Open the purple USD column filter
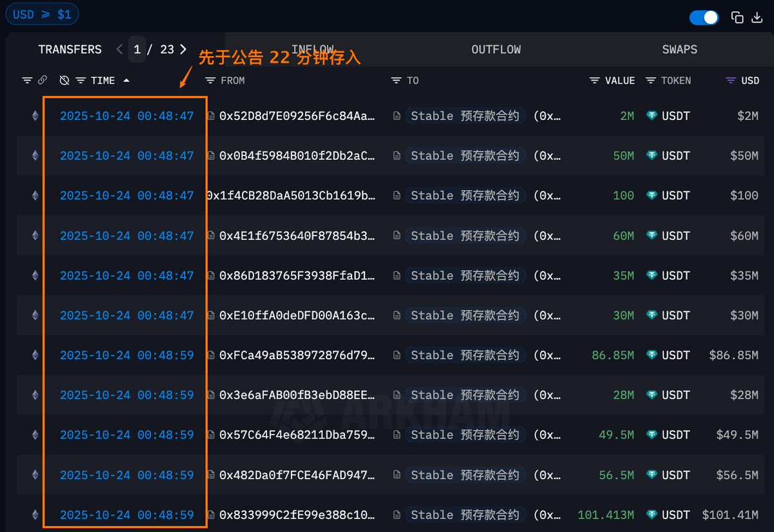Image resolution: width=774 pixels, height=532 pixels. (731, 81)
